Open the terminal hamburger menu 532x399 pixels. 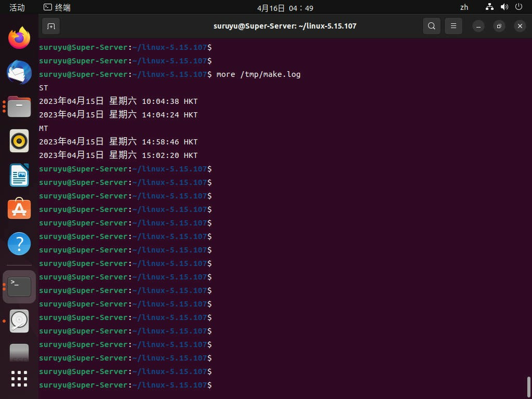[x=454, y=26]
